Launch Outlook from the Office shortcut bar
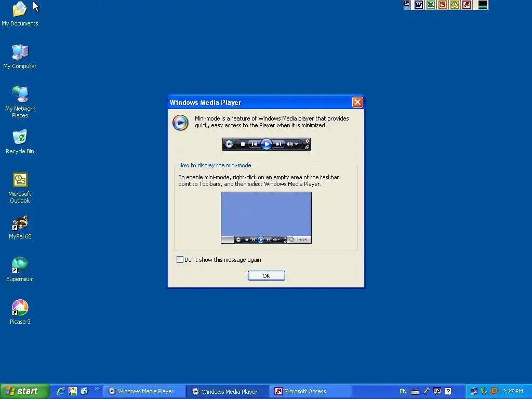The height and width of the screenshot is (399, 532). (x=454, y=5)
